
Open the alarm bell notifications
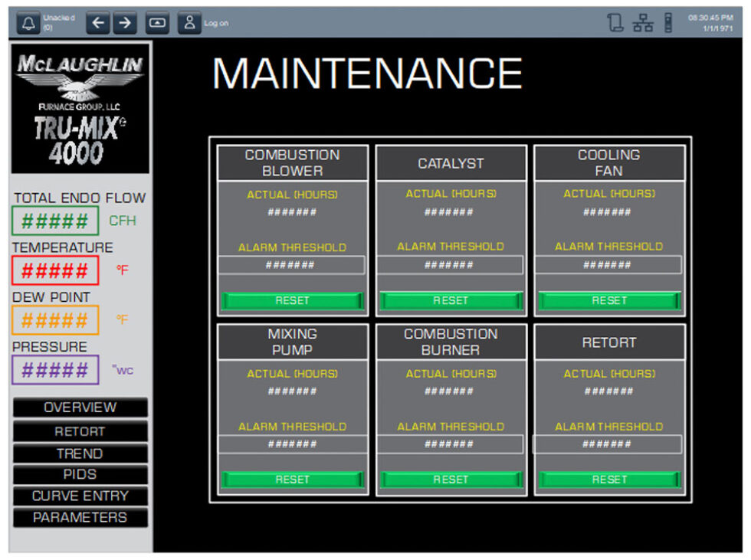point(28,23)
